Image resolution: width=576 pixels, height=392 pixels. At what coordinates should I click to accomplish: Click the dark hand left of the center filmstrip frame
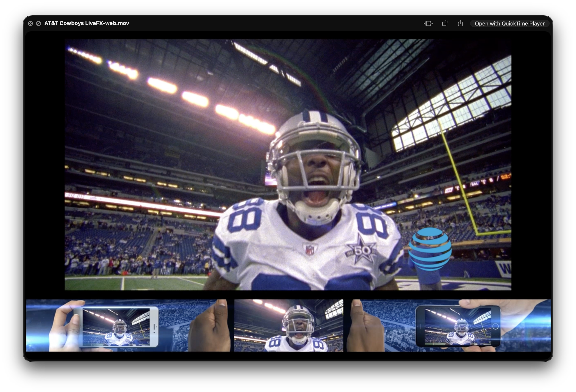click(x=211, y=329)
